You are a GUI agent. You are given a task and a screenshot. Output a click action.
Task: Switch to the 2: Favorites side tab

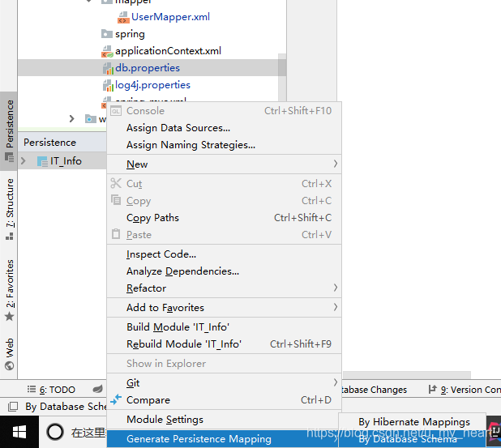[10, 290]
